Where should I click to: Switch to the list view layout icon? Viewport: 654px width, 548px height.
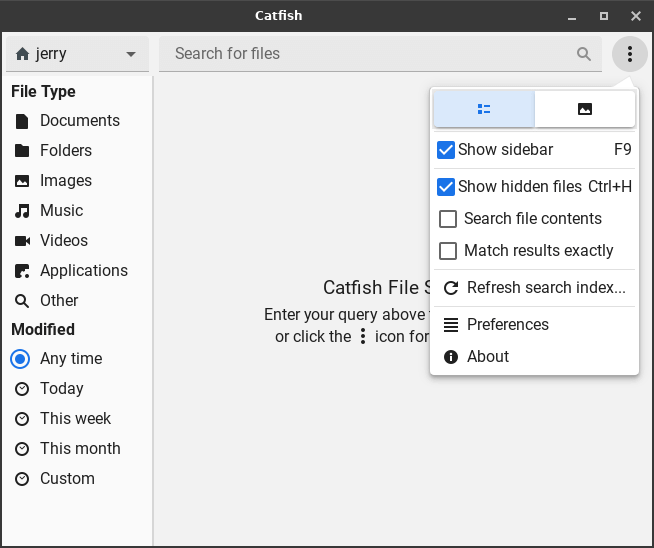tap(484, 109)
